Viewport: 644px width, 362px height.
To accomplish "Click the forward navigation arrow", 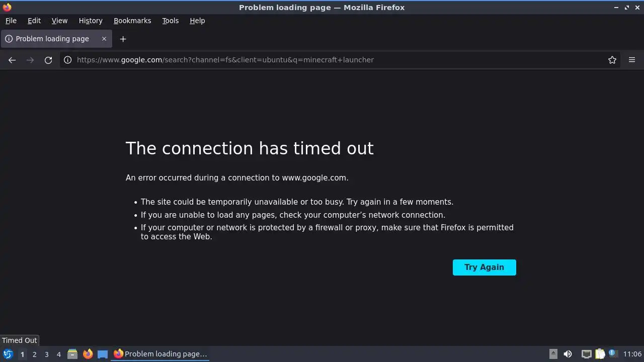I will click(x=30, y=60).
